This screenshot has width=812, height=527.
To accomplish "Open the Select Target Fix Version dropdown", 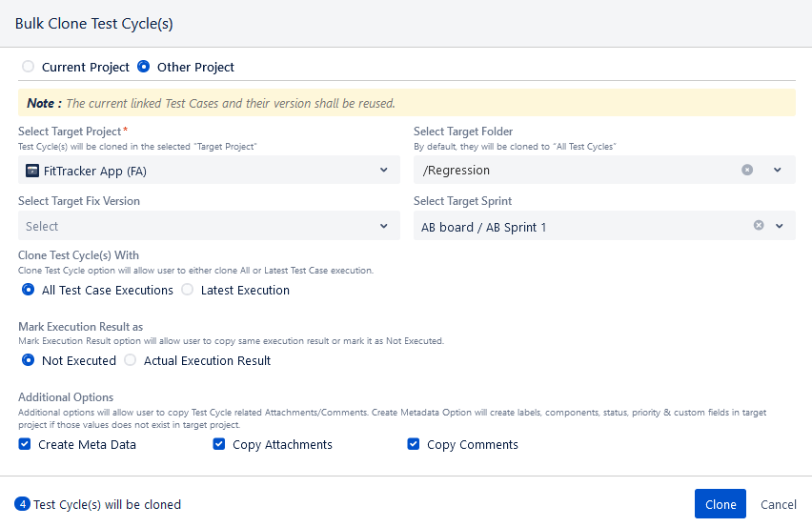I will click(209, 226).
